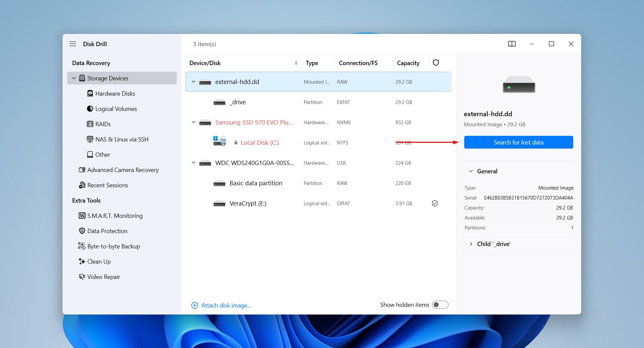Click the plus icon for Attach disk image
The width and height of the screenshot is (644, 348).
point(195,305)
